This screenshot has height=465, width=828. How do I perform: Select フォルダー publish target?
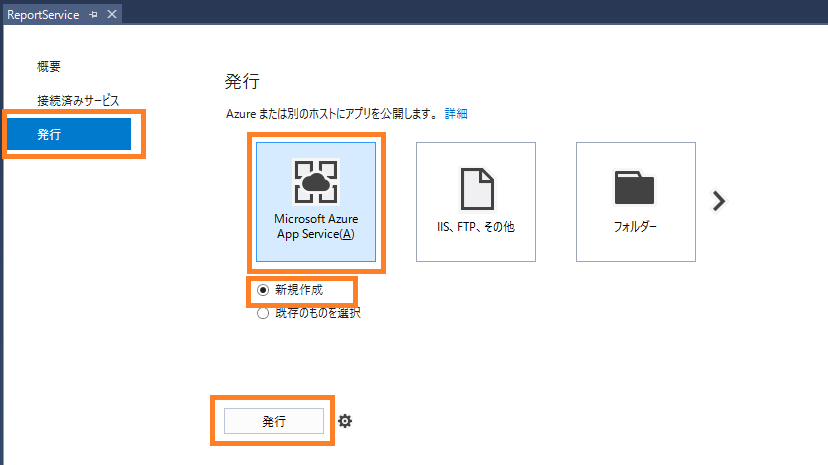(x=636, y=202)
